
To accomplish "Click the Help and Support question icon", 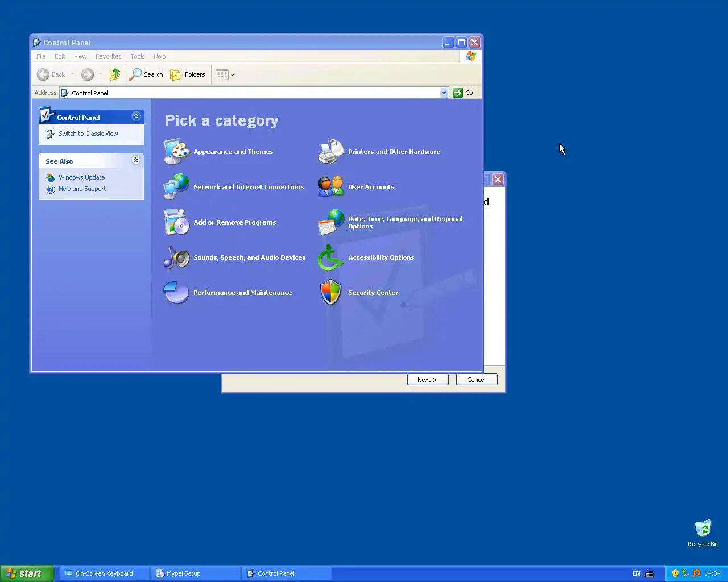I will (51, 189).
